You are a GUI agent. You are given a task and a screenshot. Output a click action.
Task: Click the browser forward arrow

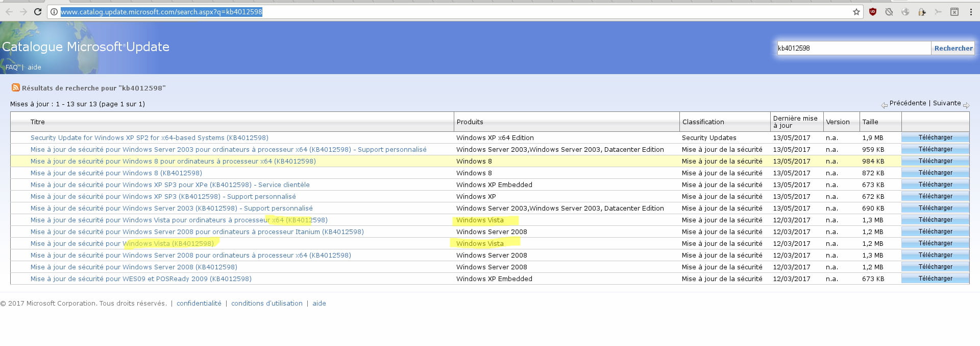pyautogui.click(x=23, y=12)
